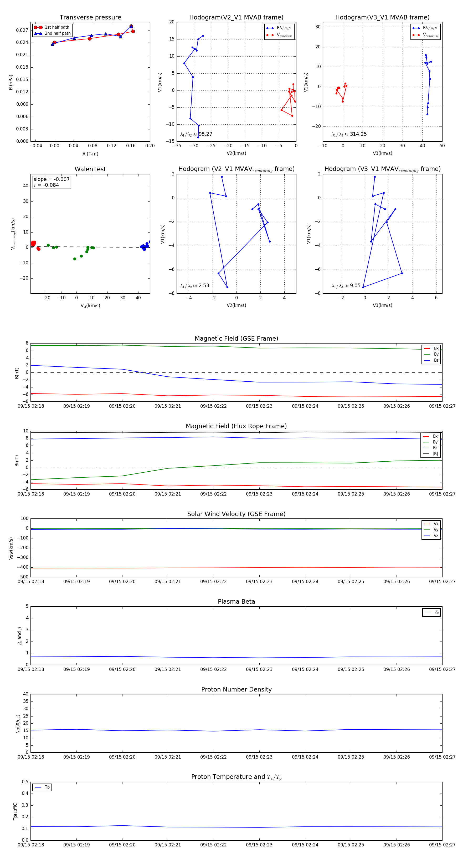Click the 'Hodogram(V2_V1 MVAB frame)' title
This screenshot has width=473, height=868.
pyautogui.click(x=236, y=17)
